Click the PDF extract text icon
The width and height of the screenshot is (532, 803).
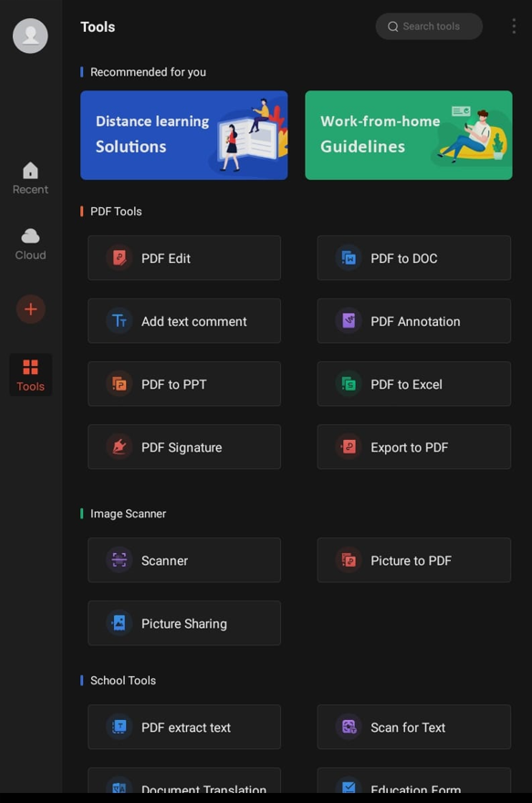click(x=120, y=726)
